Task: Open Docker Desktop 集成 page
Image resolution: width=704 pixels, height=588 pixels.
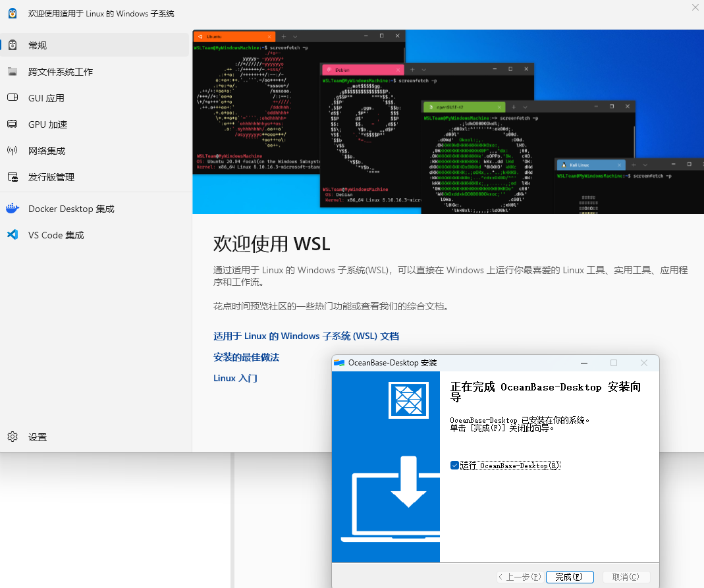Action: pos(95,209)
